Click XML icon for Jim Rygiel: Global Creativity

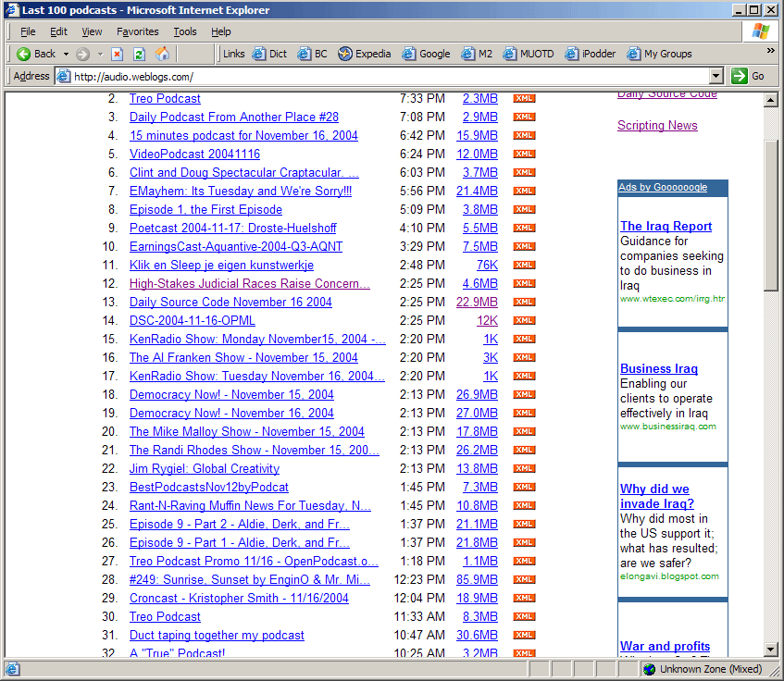[524, 469]
